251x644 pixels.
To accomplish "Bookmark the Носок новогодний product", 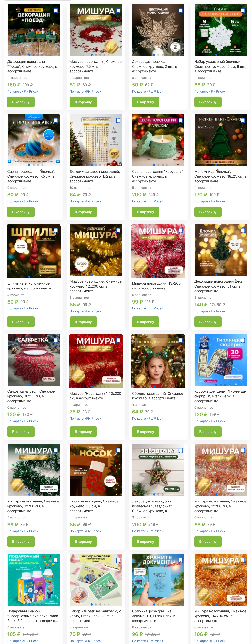I will 118,450.
